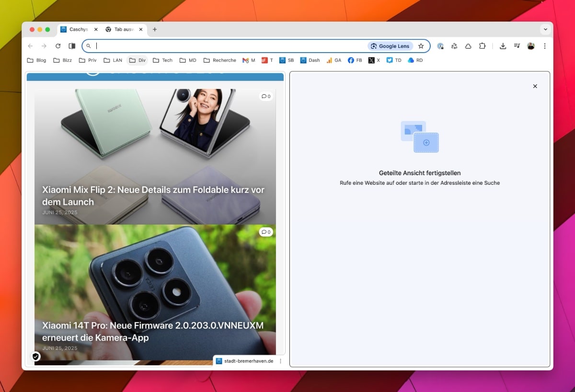Open the Extensions puzzle-piece menu
This screenshot has width=575, height=392.
coord(482,46)
